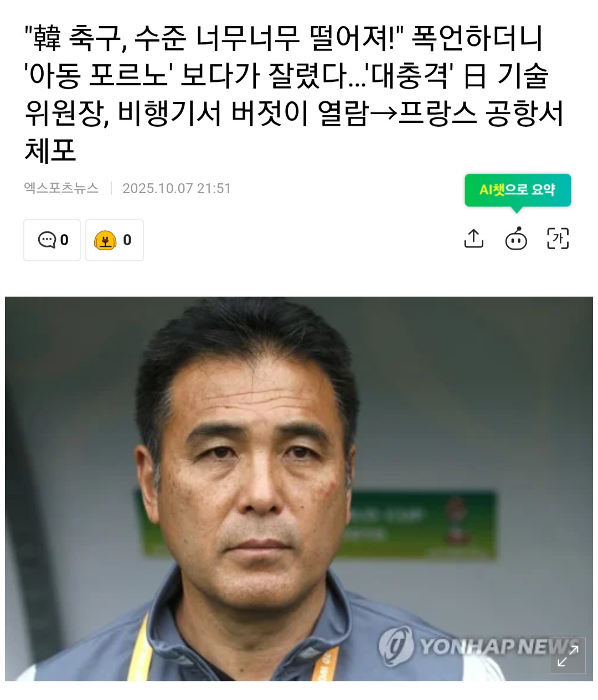This screenshot has height=700, width=598.
Task: Click the round Yonhap logo emblem on photo
Action: click(395, 645)
